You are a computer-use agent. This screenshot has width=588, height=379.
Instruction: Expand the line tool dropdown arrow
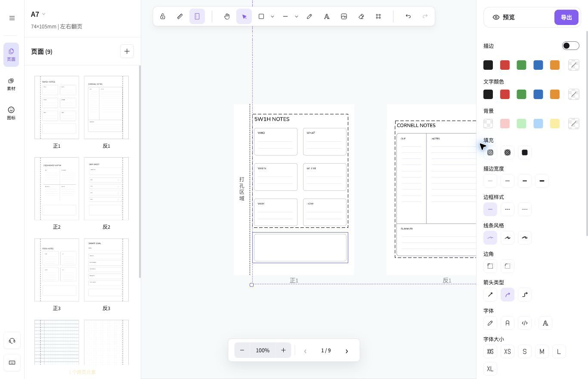click(297, 16)
